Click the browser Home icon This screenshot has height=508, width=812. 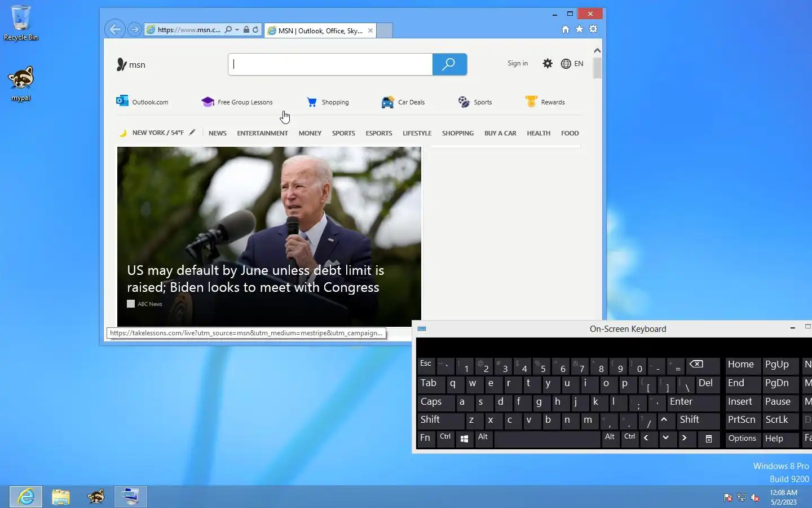click(565, 29)
